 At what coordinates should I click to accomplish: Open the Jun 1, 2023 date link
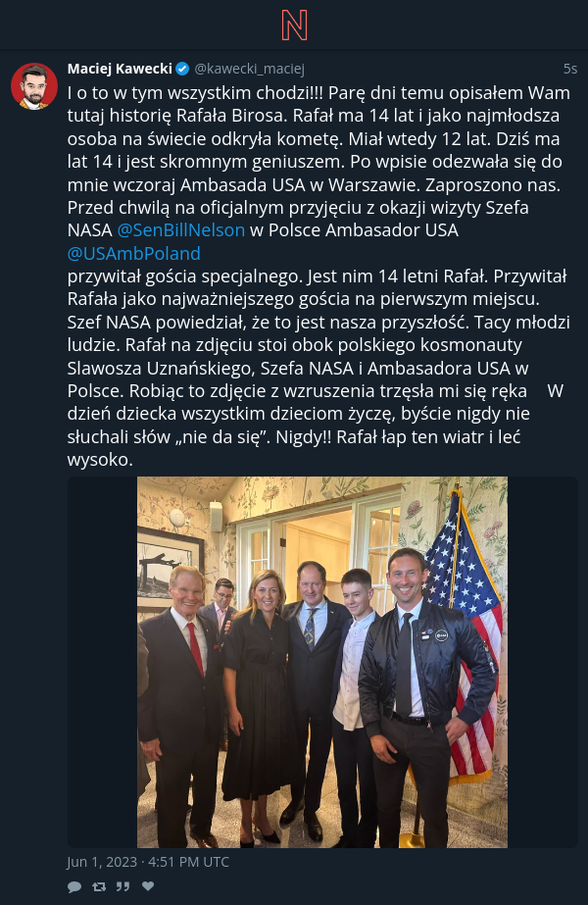[148, 862]
